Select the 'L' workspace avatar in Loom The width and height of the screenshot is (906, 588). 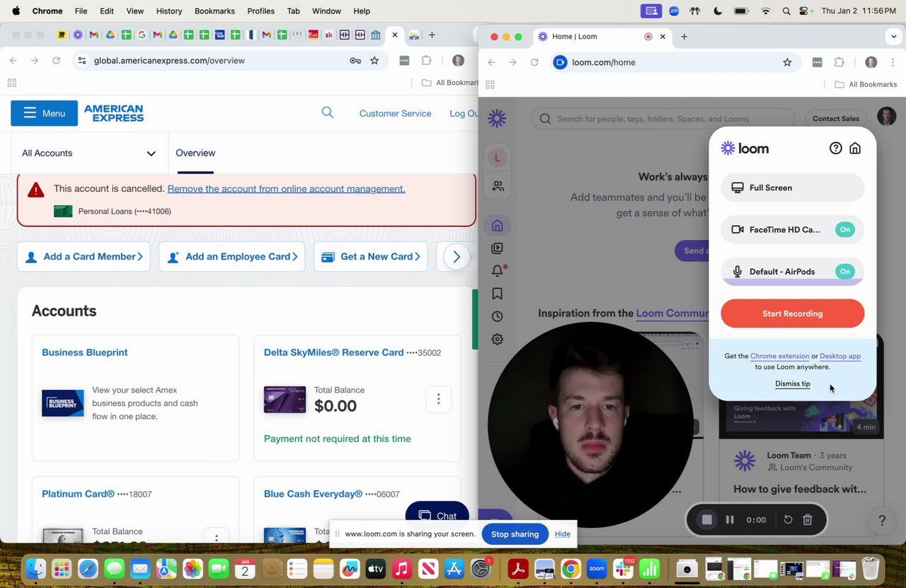pyautogui.click(x=497, y=158)
